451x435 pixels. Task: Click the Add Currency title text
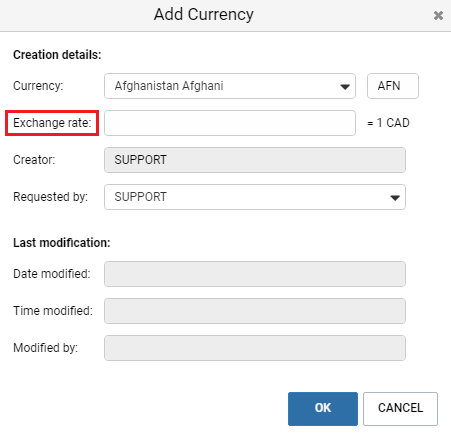(204, 15)
